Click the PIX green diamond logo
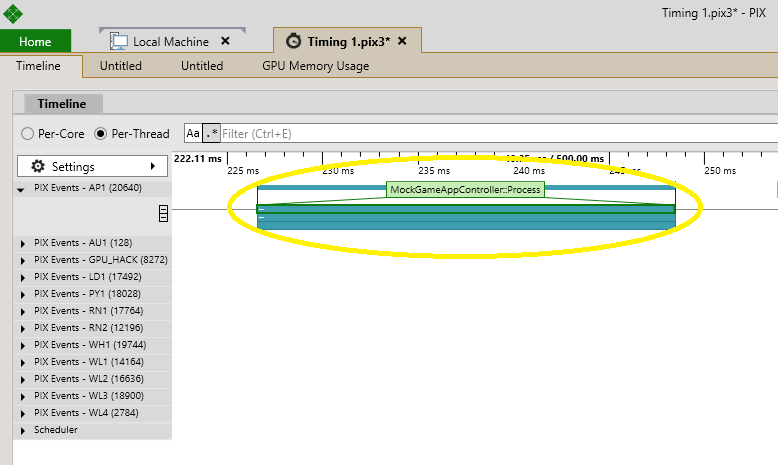778x465 pixels. coord(12,13)
